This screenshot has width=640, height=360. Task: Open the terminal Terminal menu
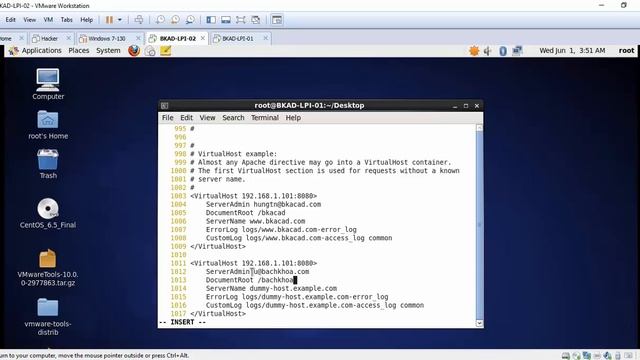point(264,118)
